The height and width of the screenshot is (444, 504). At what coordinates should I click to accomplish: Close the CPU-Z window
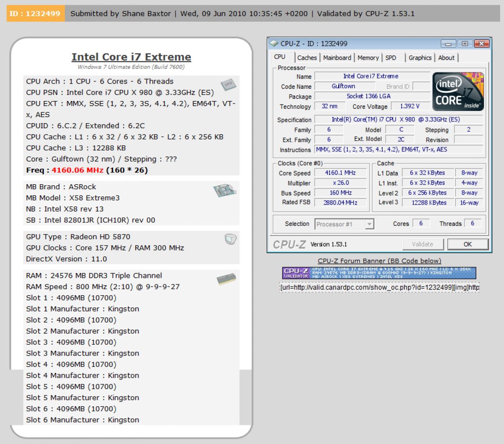481,43
